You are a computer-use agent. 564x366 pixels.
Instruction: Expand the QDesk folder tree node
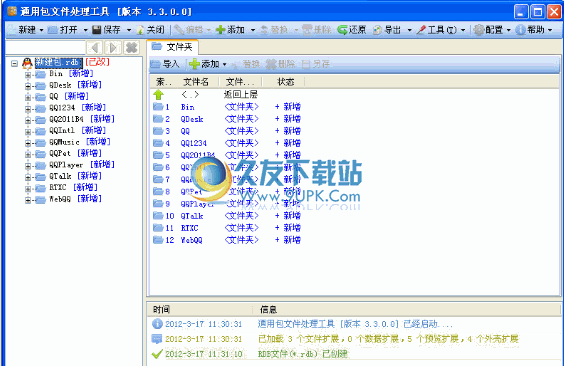28,86
